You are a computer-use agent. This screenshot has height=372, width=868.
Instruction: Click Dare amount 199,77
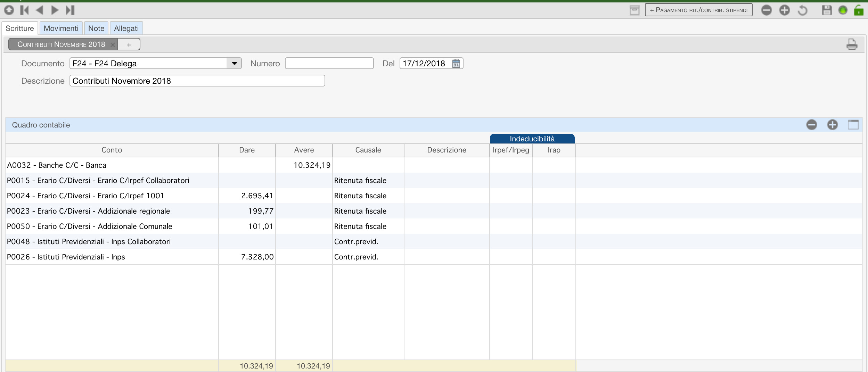click(x=261, y=211)
